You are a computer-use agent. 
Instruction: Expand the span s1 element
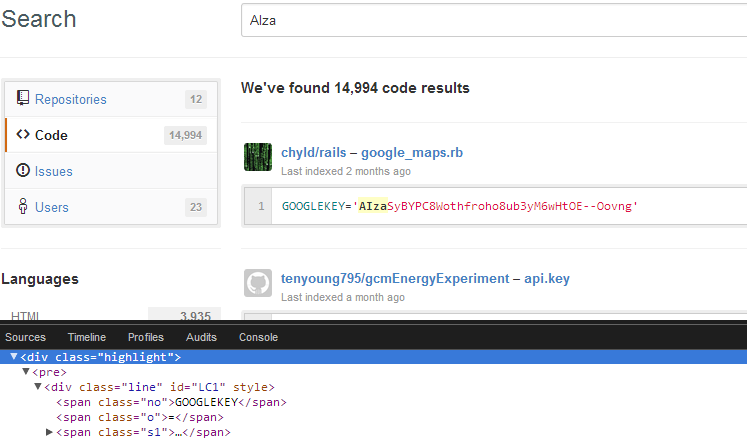pos(50,432)
